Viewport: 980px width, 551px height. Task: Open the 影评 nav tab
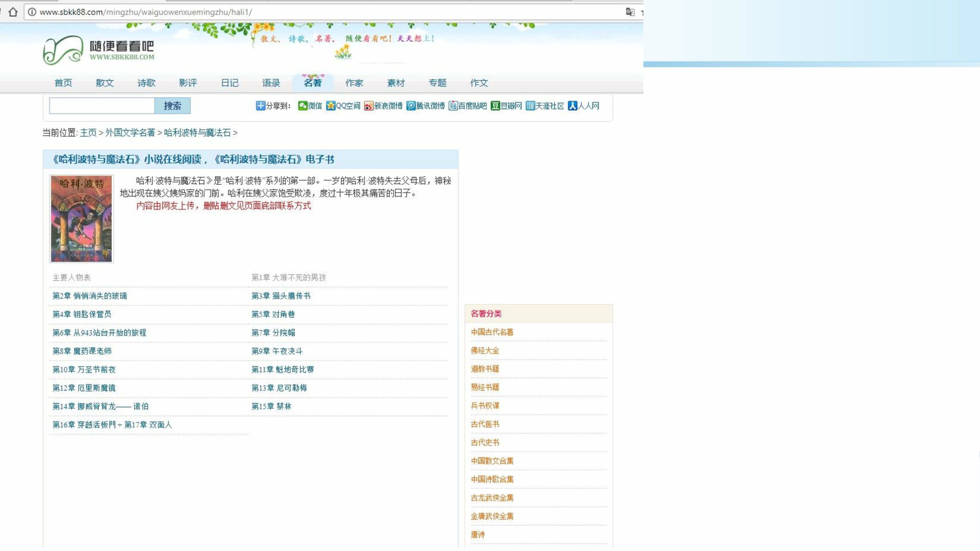tap(188, 83)
